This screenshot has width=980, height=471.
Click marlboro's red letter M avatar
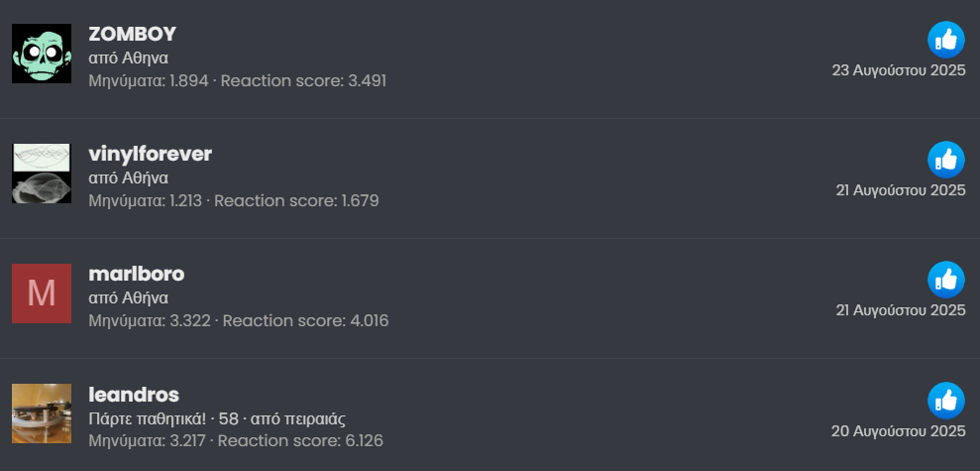coord(42,294)
